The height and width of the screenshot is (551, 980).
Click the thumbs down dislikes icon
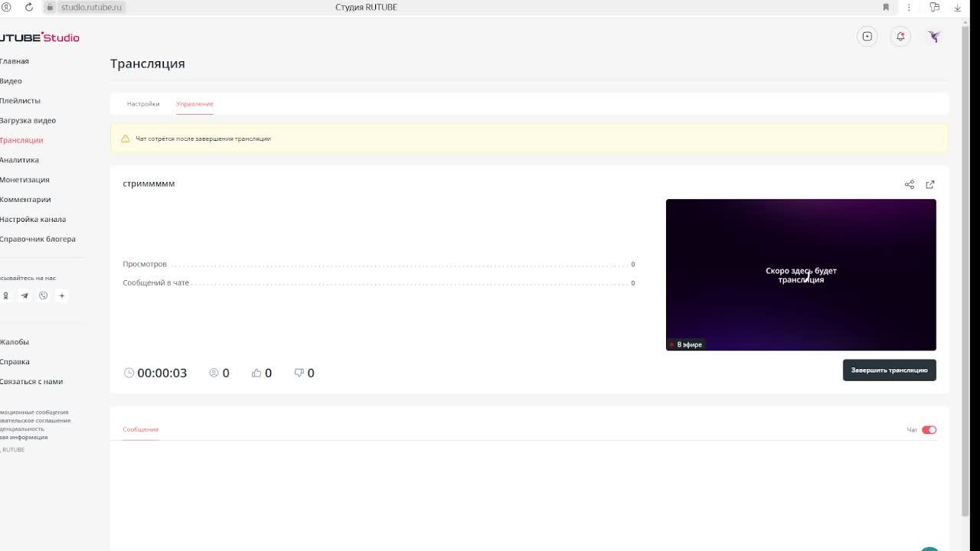299,373
